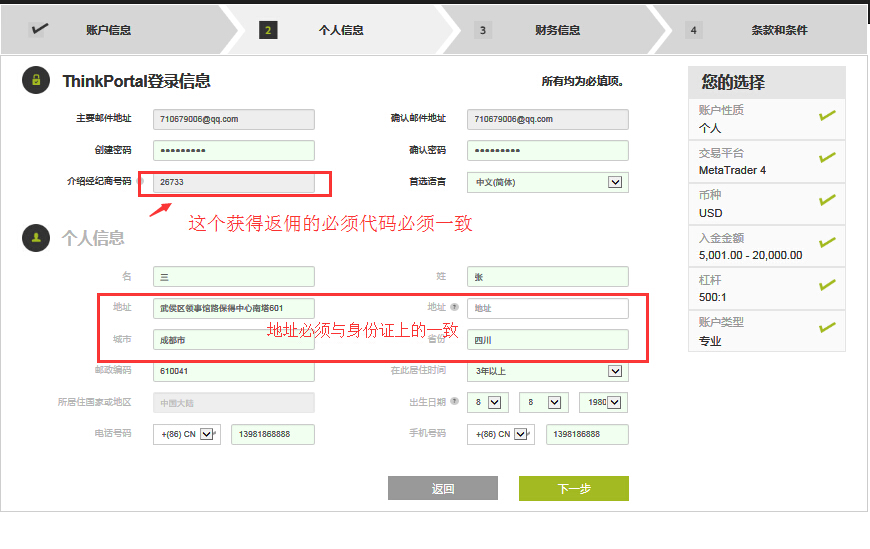Image resolution: width=870 pixels, height=549 pixels.
Task: Click green checkmark next to 杠杆
Action: (x=827, y=285)
